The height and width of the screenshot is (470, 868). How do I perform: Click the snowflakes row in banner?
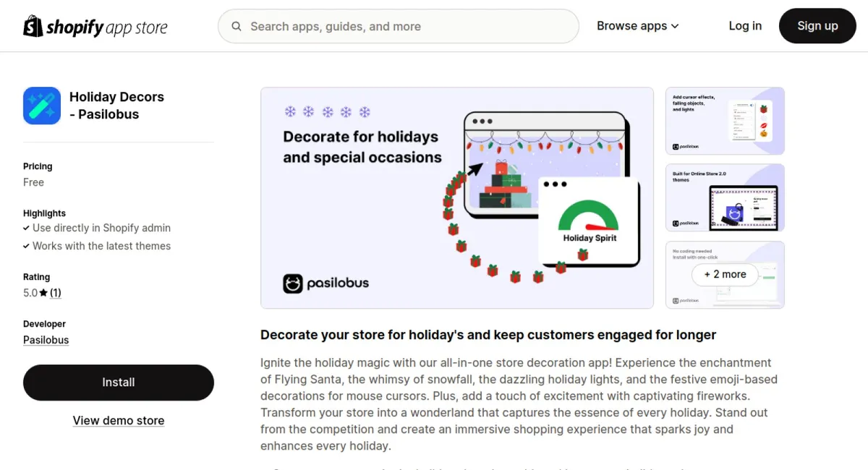click(x=327, y=112)
